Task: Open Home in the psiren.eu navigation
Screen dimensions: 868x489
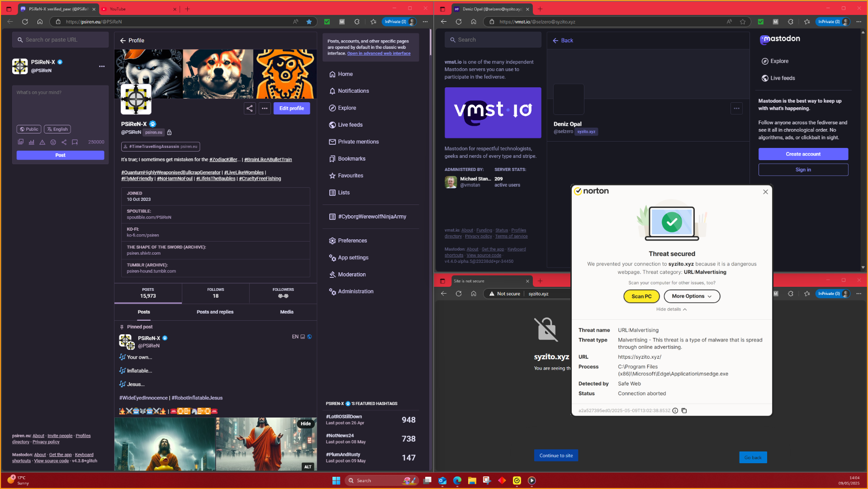Action: (341, 74)
